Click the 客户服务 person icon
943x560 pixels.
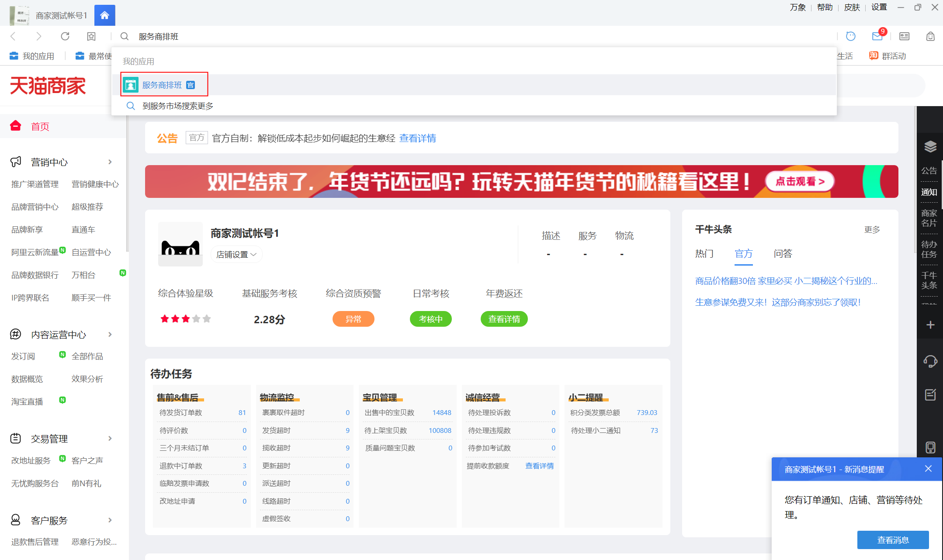coord(16,520)
